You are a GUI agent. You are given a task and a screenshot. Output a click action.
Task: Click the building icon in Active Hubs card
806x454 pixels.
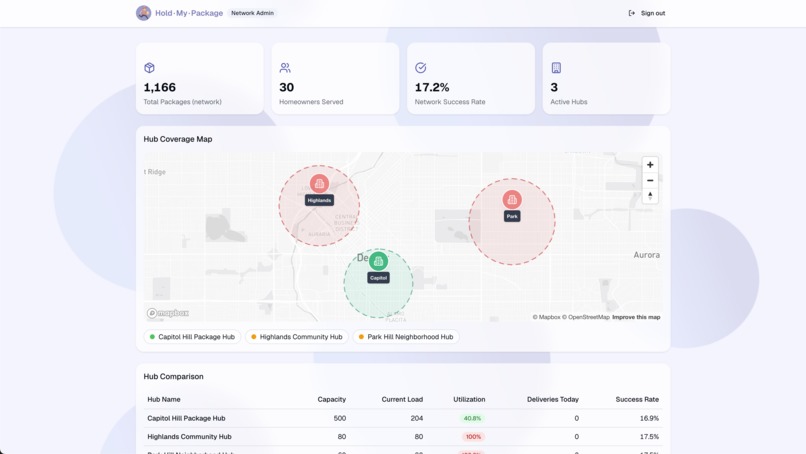click(x=556, y=68)
